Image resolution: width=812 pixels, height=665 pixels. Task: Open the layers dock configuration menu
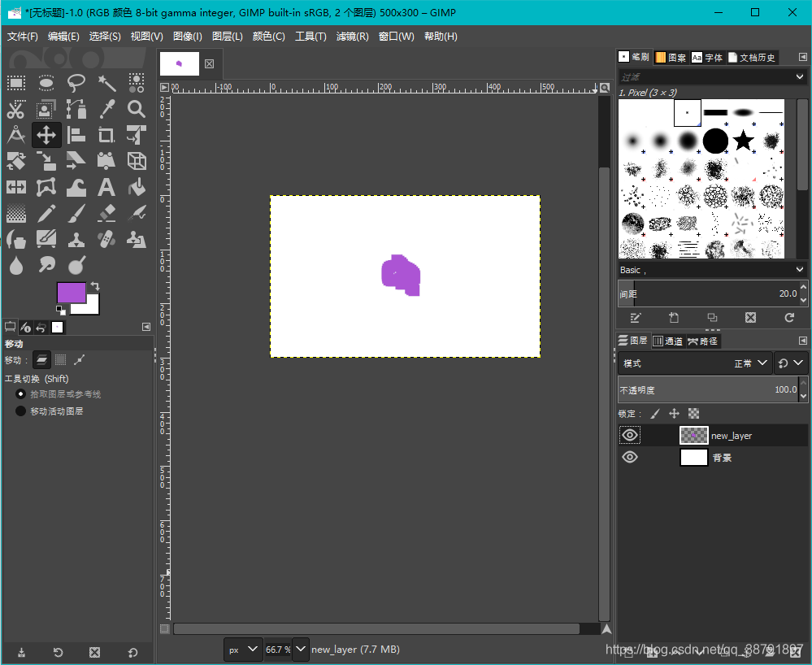[x=803, y=341]
